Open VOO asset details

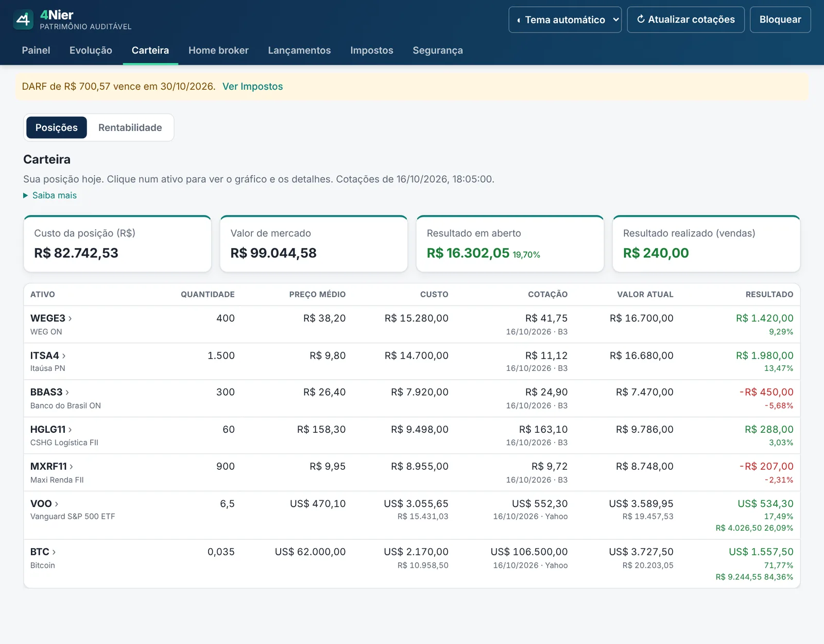point(44,503)
